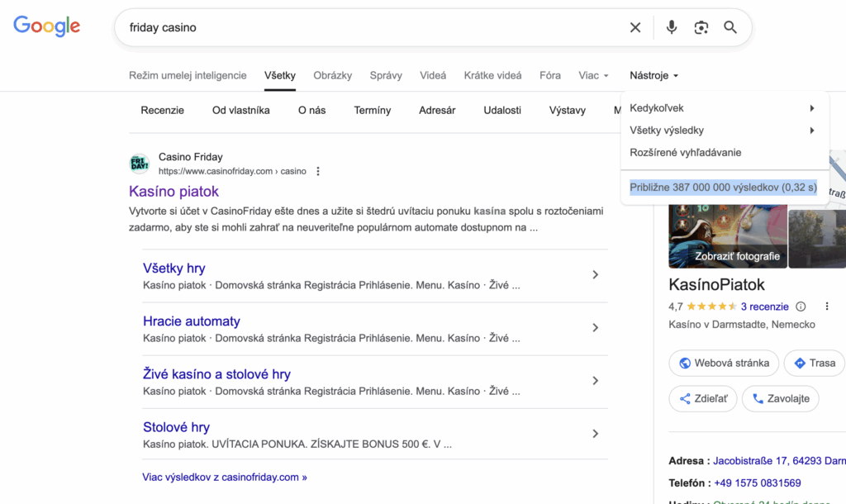846x504 pixels.
Task: Click the Webová stránka button
Action: [724, 363]
